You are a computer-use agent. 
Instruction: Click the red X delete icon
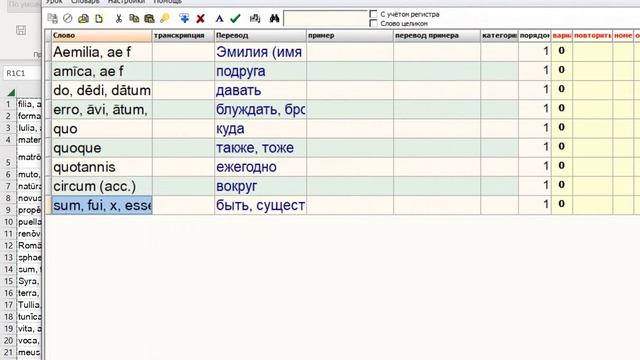200,18
